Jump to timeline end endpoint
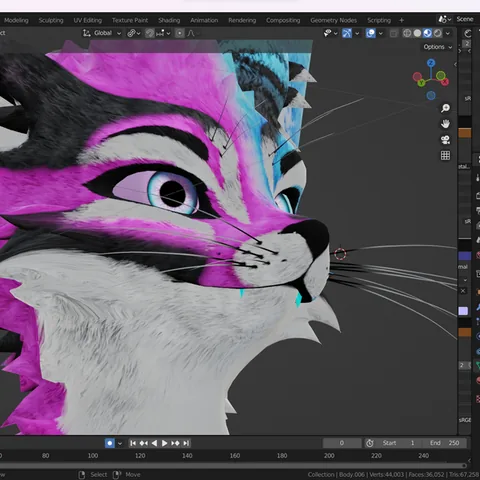Image resolution: width=480 pixels, height=480 pixels. pos(186,443)
